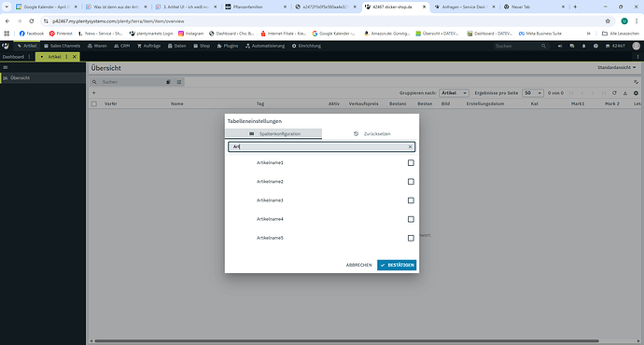Image resolution: width=644 pixels, height=345 pixels.
Task: Open the announcements megaphone icon
Action: click(x=560, y=46)
